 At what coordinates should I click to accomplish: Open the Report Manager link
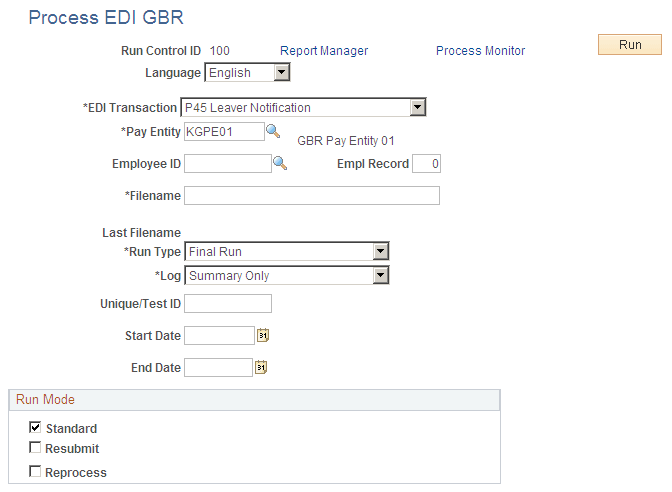coord(324,51)
